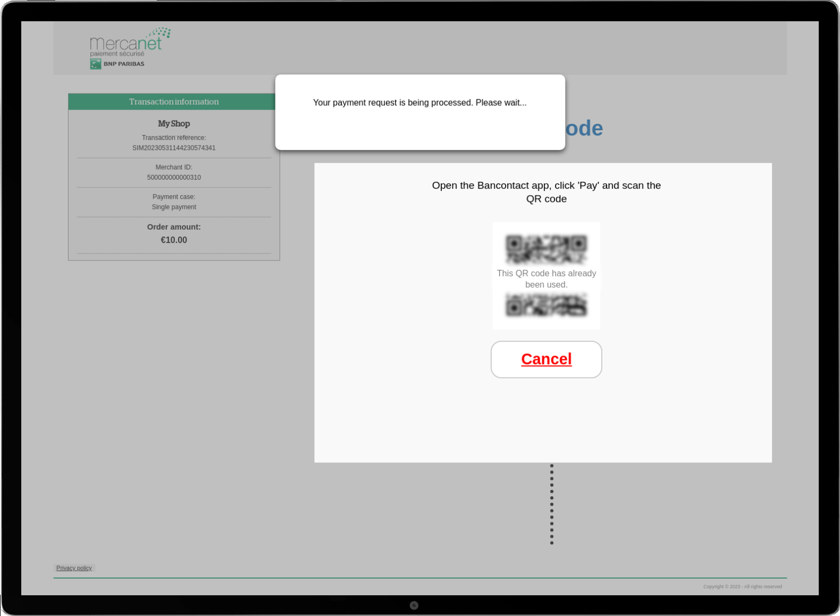Screen dimensions: 840x616
Task: Click the vertical dotted loading indicator
Action: (x=552, y=504)
